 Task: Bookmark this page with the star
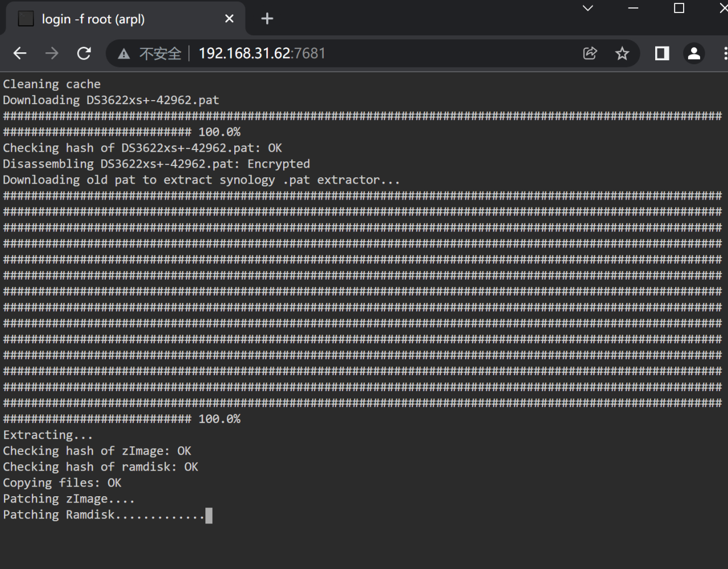pyautogui.click(x=622, y=53)
